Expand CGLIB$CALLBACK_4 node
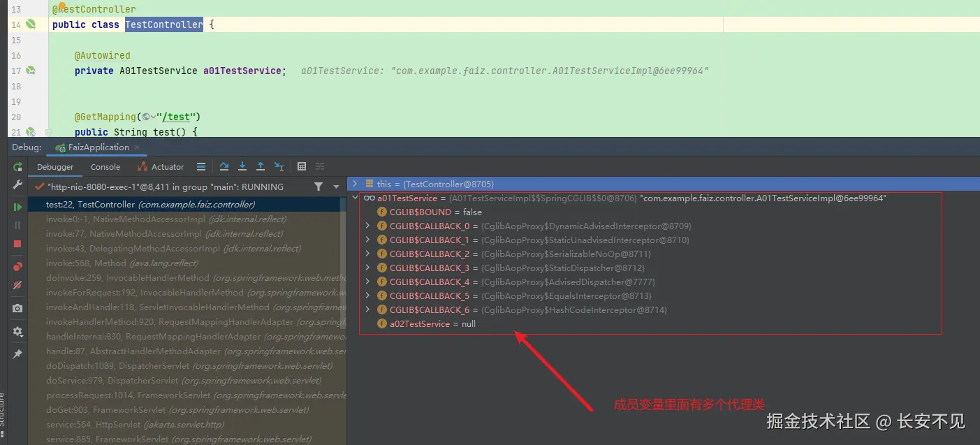The image size is (980, 445). (x=367, y=282)
